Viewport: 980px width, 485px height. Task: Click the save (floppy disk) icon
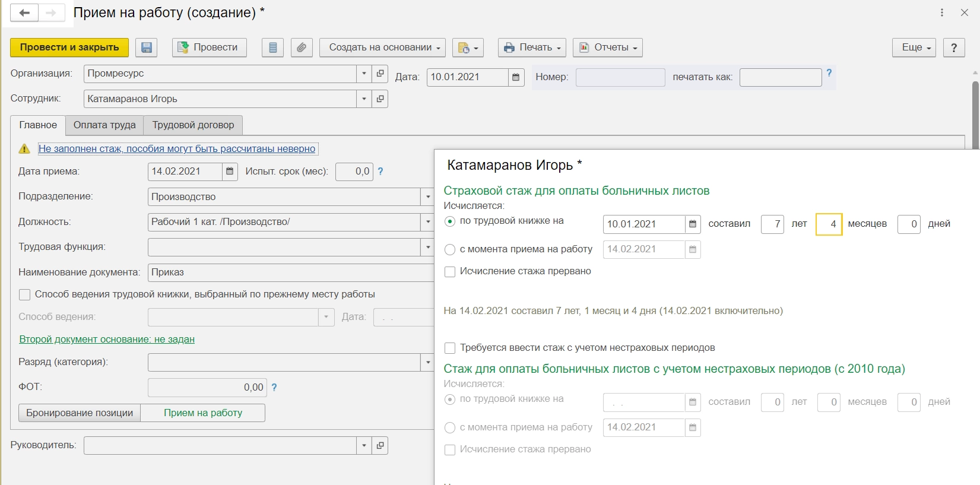click(146, 47)
